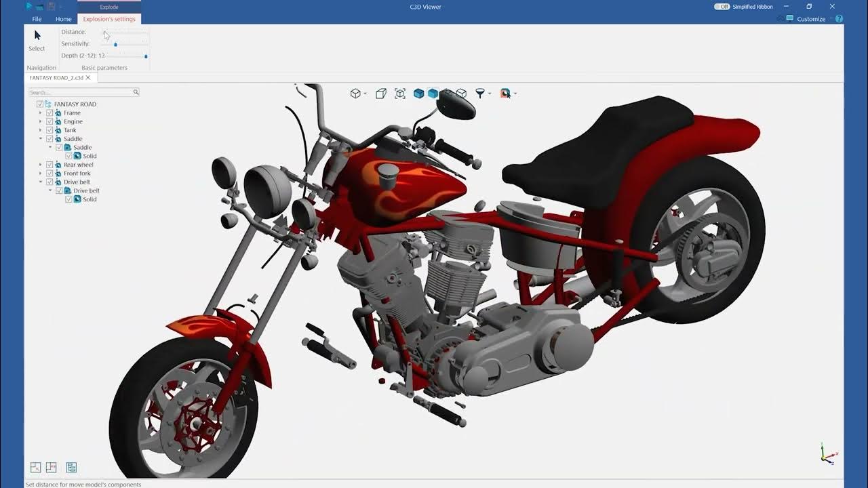The image size is (868, 488).
Task: Open the isometric view cube icon on the viewport toolbar
Action: coord(355,93)
